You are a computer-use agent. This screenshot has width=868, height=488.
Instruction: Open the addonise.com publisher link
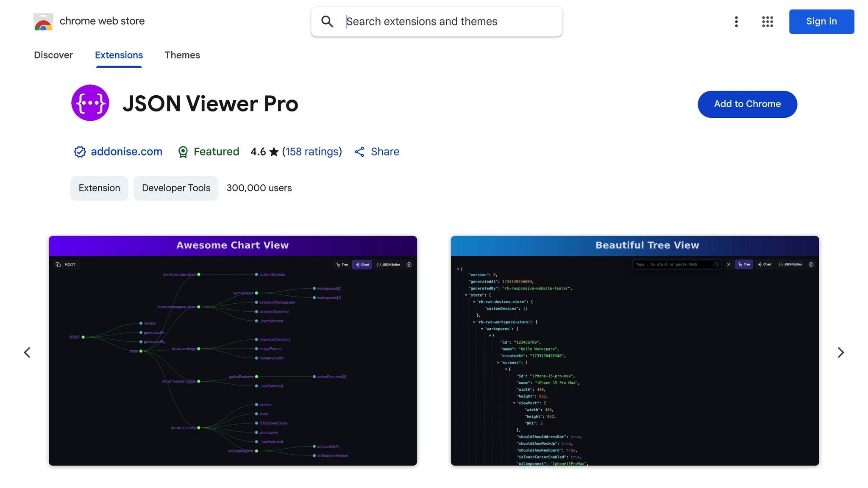(x=126, y=152)
